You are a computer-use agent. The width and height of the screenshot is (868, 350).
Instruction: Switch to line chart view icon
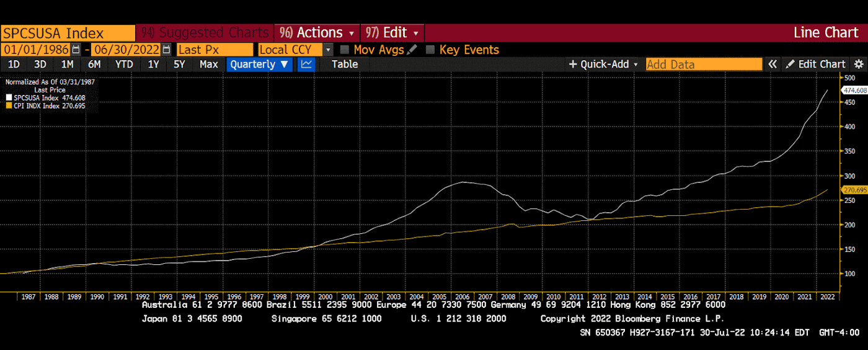[x=306, y=64]
